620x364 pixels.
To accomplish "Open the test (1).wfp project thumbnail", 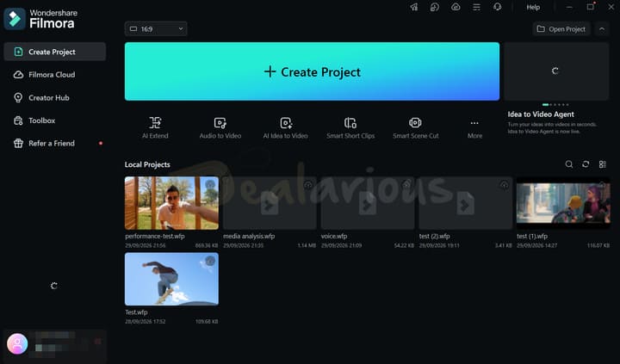I will (x=563, y=203).
